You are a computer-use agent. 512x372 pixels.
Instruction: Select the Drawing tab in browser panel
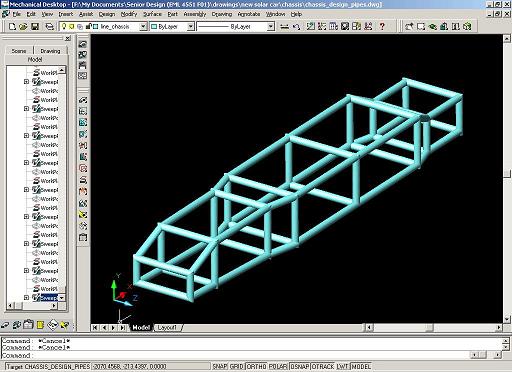[x=50, y=51]
